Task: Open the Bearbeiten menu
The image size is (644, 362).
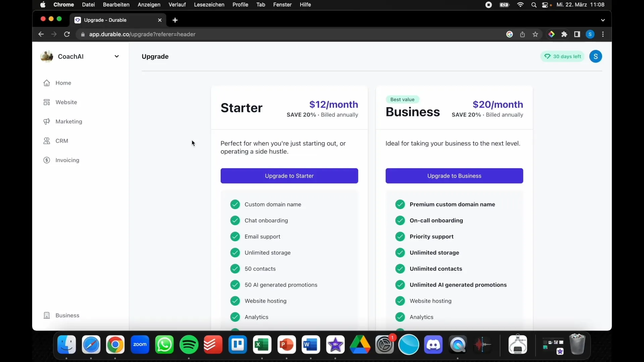Action: click(116, 5)
